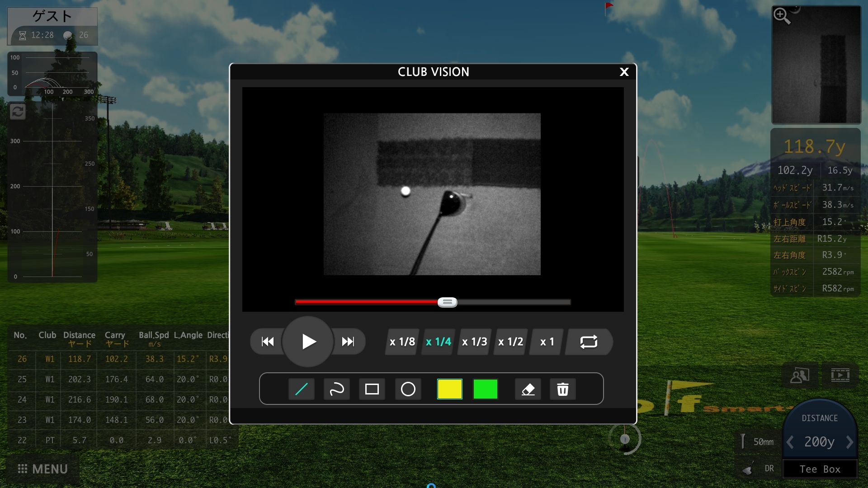This screenshot has width=868, height=488.
Task: Refresh the trajectory chart view
Action: coord(18,112)
